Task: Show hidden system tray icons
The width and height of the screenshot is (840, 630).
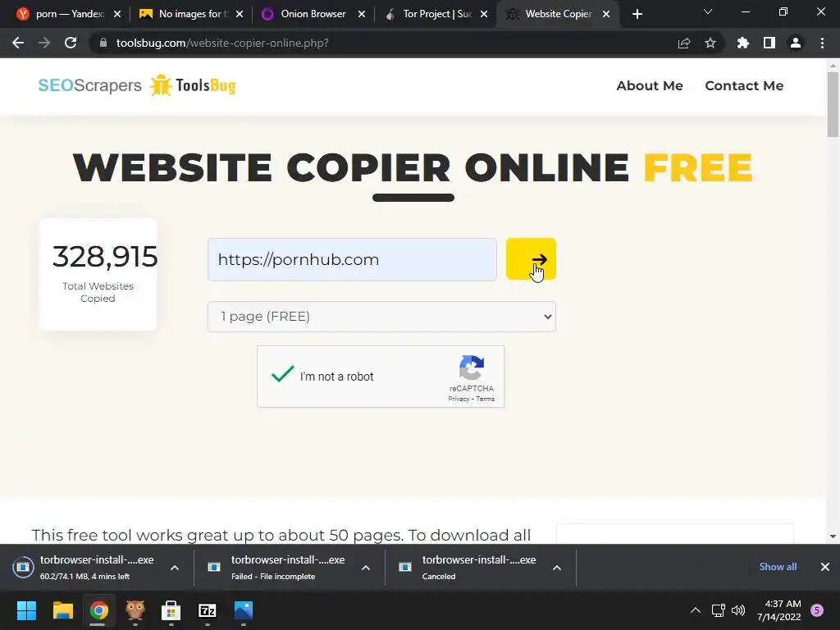Action: click(x=696, y=610)
